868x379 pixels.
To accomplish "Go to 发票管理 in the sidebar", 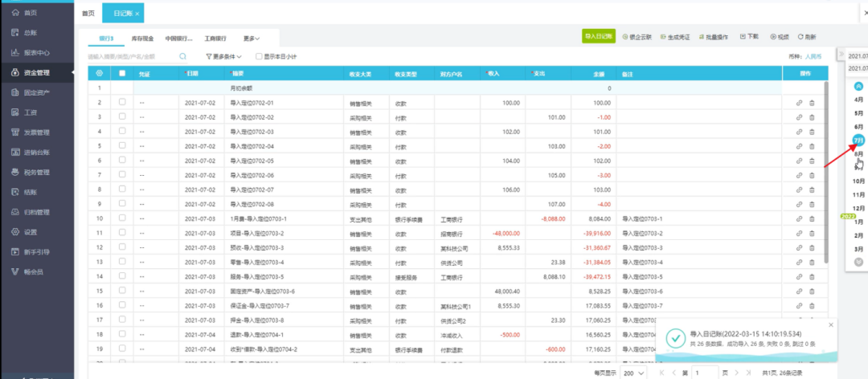I will point(36,132).
